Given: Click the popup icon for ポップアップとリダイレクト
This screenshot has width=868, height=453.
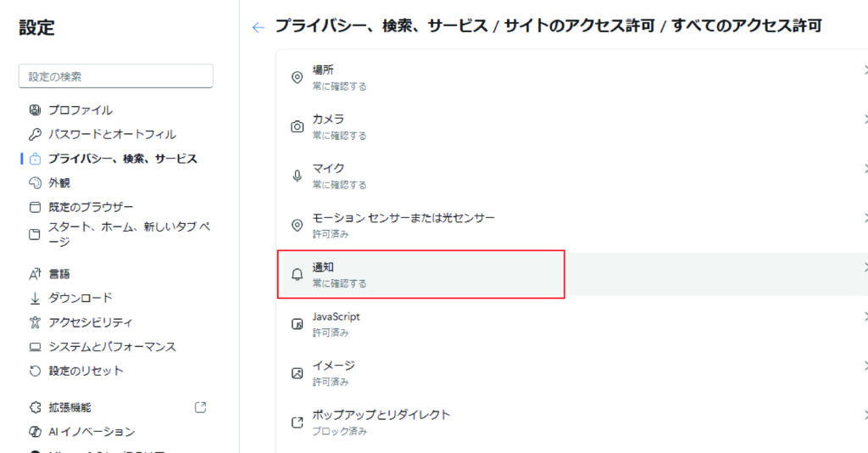Looking at the screenshot, I should (298, 422).
